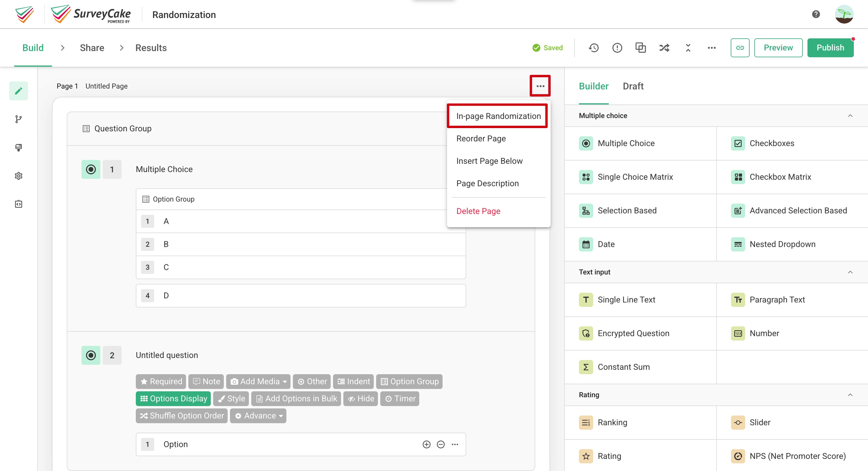The height and width of the screenshot is (471, 868).
Task: Click the shuffle icon in the top toolbar
Action: (x=664, y=48)
